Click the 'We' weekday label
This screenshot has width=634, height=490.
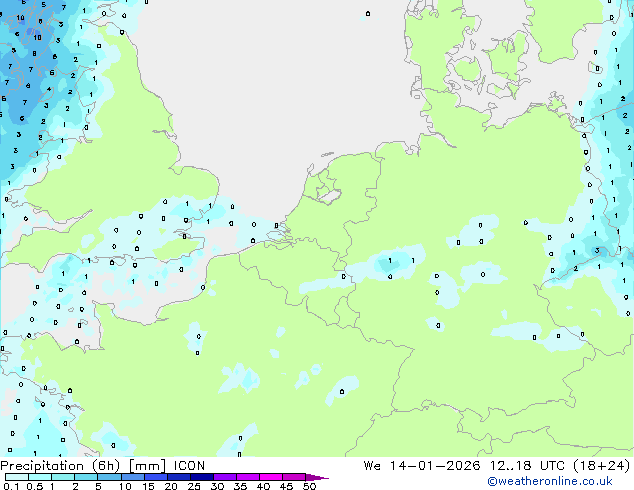[372, 466]
